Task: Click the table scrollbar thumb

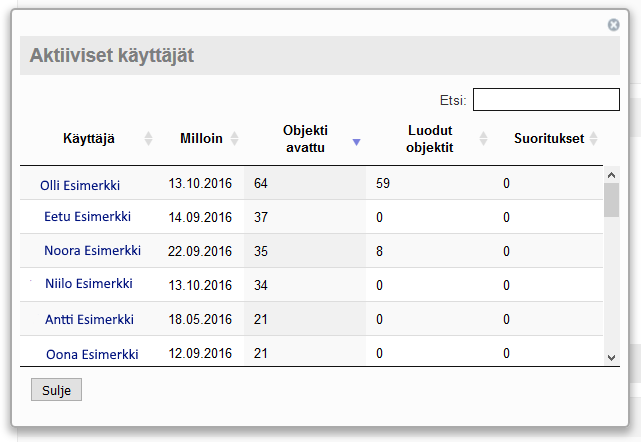Action: 612,200
